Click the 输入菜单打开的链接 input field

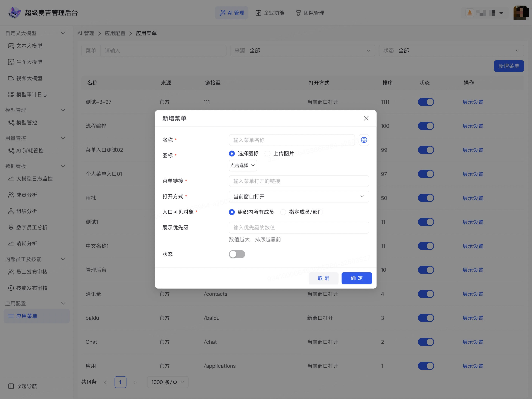pyautogui.click(x=299, y=181)
